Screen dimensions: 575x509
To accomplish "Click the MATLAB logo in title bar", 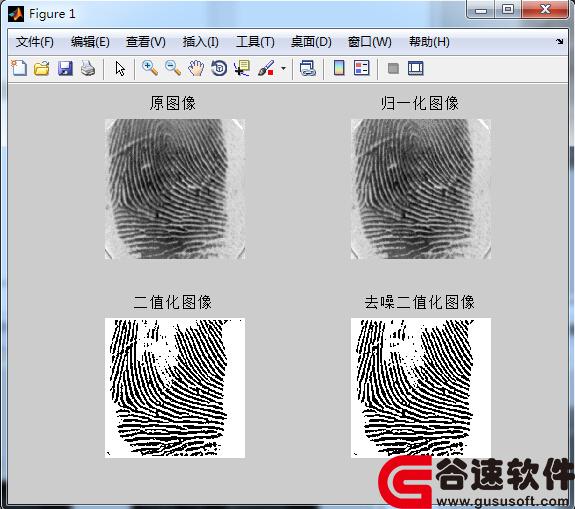I will (16, 14).
